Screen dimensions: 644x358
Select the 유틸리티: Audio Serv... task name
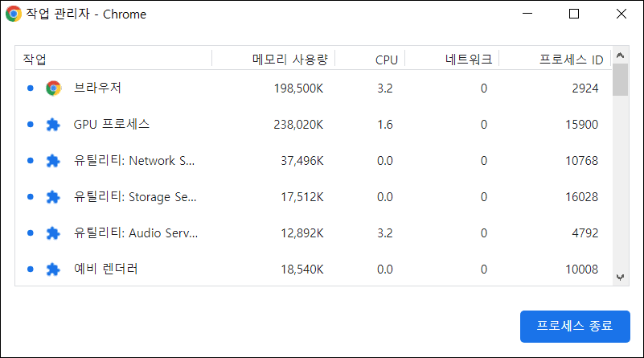(136, 232)
